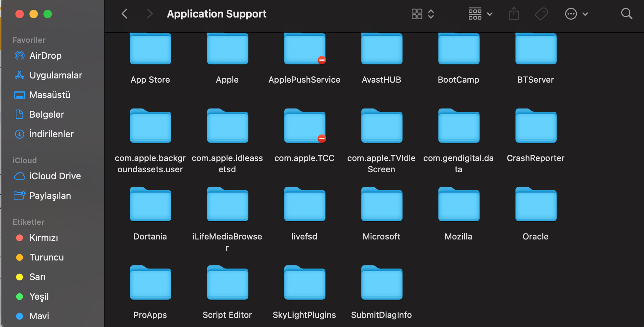This screenshot has height=327, width=644.
Task: Click the Share toolbar icon
Action: tap(514, 14)
